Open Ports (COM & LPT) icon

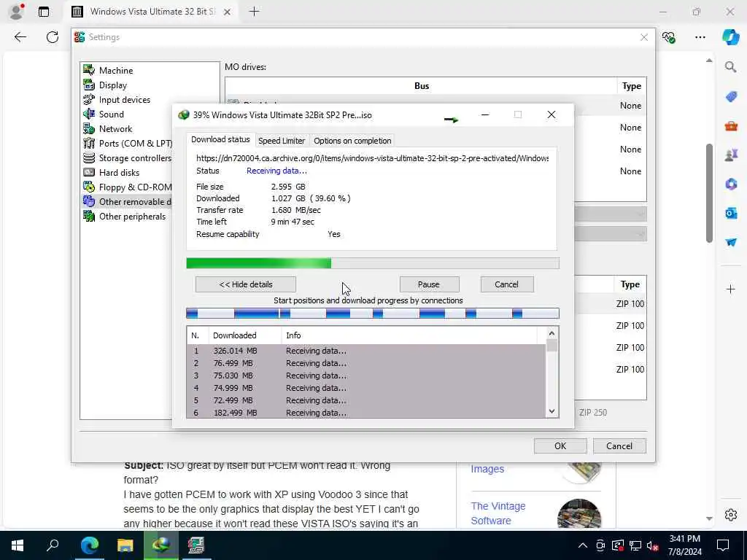(89, 144)
